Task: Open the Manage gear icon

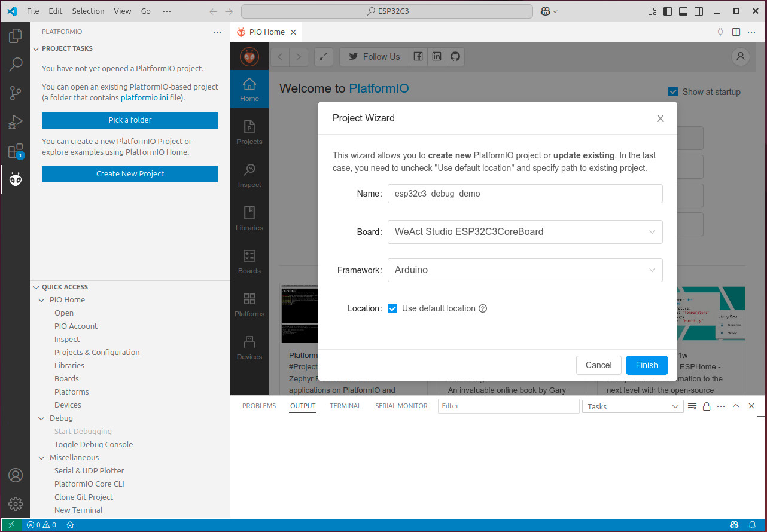Action: pos(16,504)
